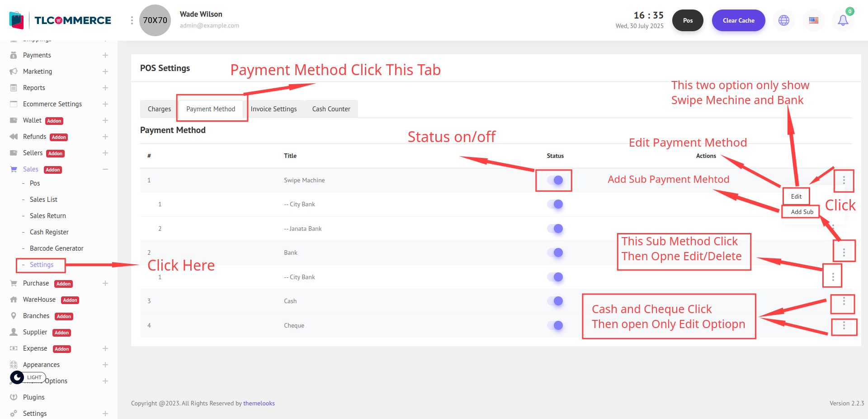Viewport: 868px width, 419px height.
Task: Follow the themelooks footer link
Action: (259, 403)
